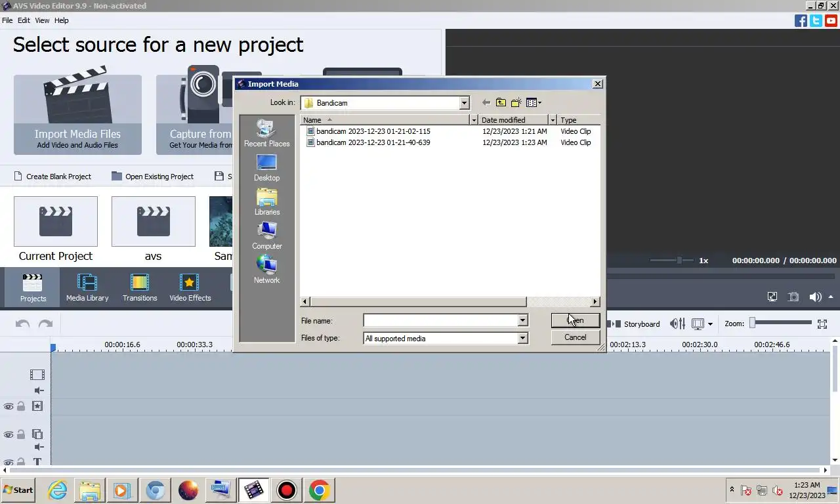Click the timeline Zoom slider
This screenshot has width=840, height=504.
(782, 323)
